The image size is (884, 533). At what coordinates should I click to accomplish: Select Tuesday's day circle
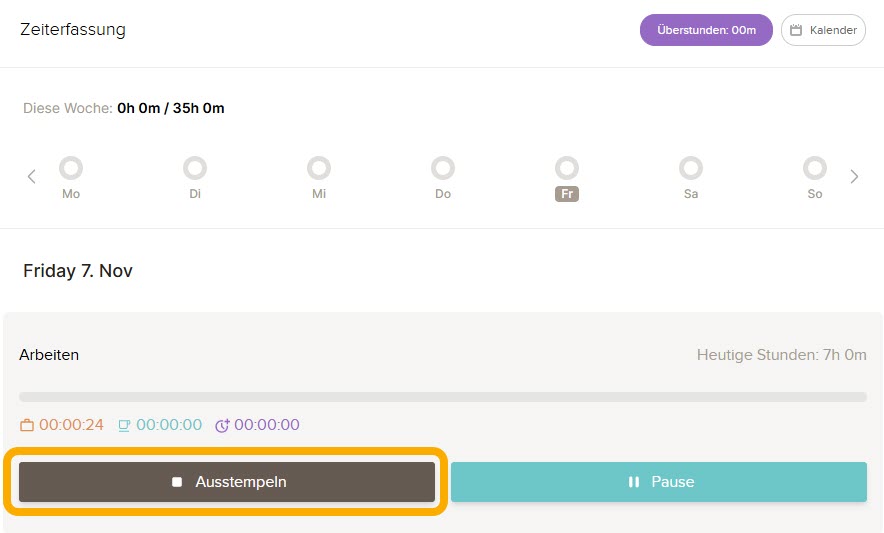[x=195, y=167]
